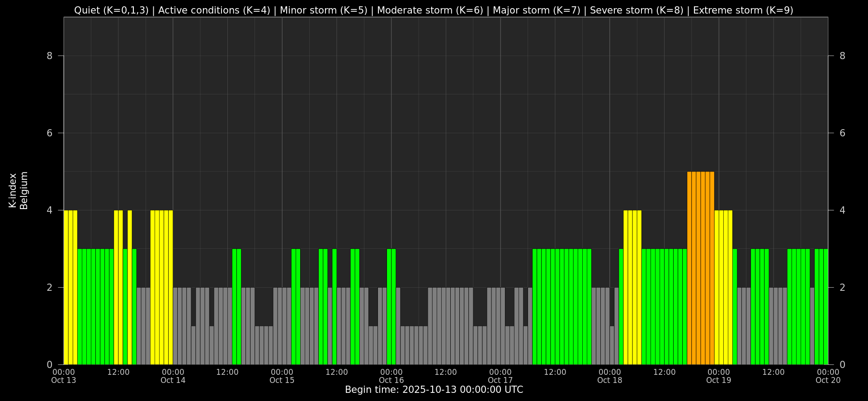Click the "00:00 Oct 20" final tick label
The width and height of the screenshot is (868, 401).
pos(828,376)
